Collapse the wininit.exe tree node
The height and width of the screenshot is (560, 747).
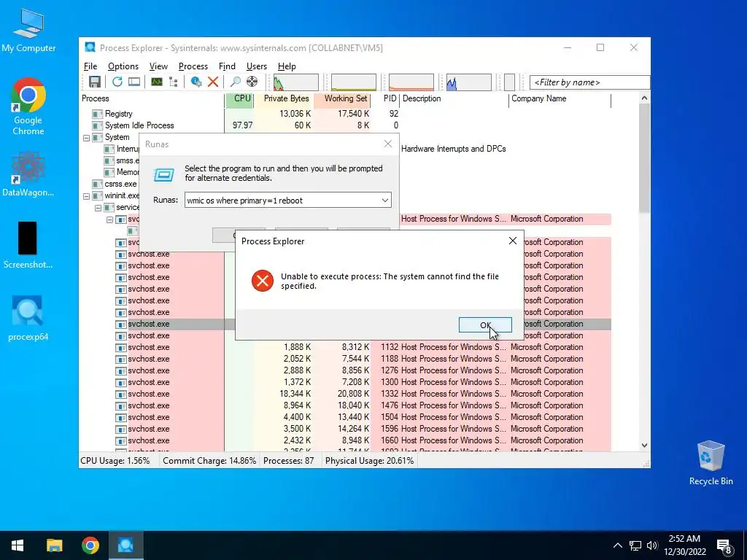click(86, 195)
